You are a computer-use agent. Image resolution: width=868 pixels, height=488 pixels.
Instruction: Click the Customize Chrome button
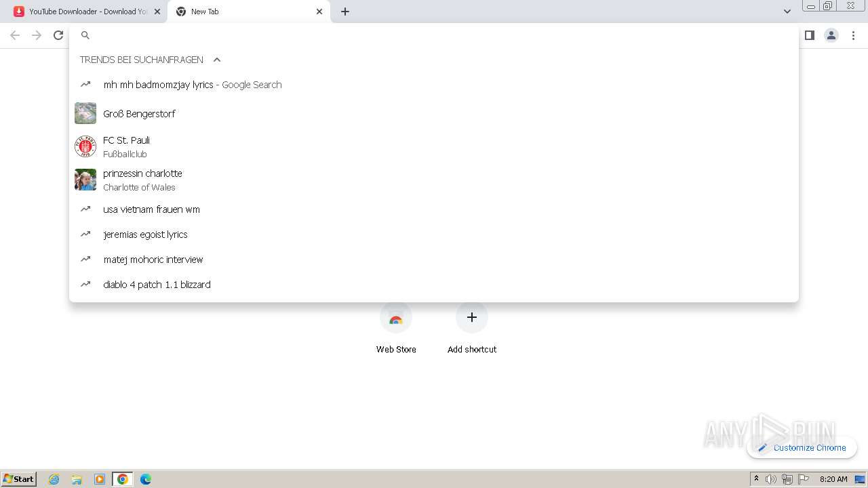[802, 447]
